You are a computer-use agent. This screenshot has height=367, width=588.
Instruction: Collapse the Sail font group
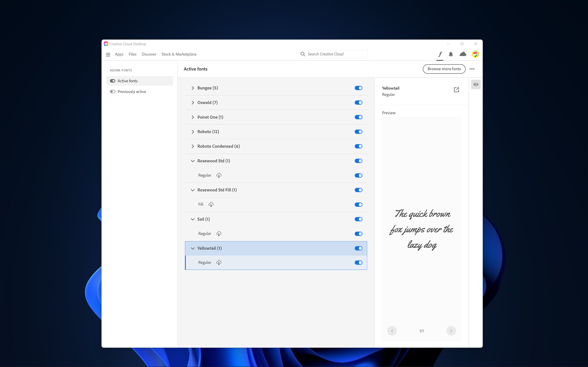pos(193,219)
